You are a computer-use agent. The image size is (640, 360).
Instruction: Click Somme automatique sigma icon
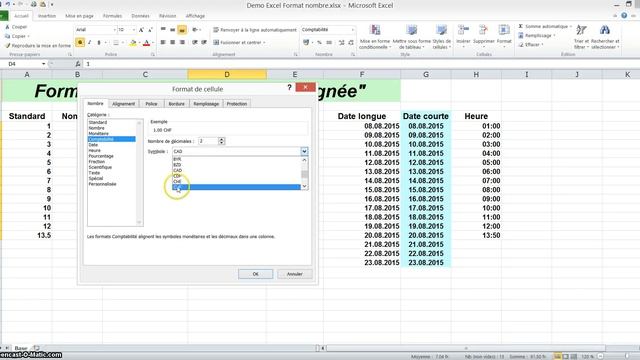click(520, 27)
